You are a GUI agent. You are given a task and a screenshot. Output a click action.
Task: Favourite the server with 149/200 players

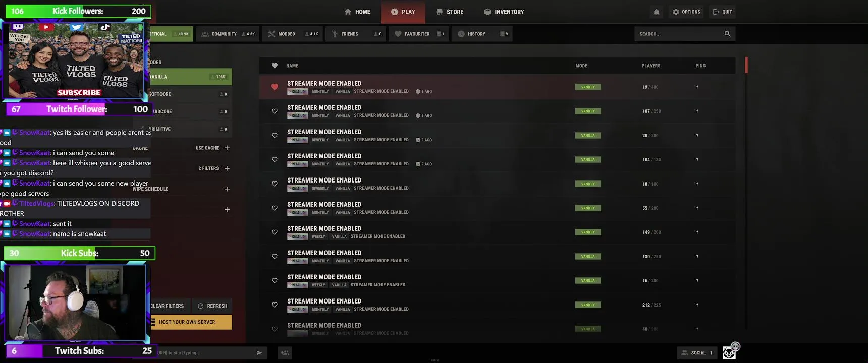(x=275, y=232)
